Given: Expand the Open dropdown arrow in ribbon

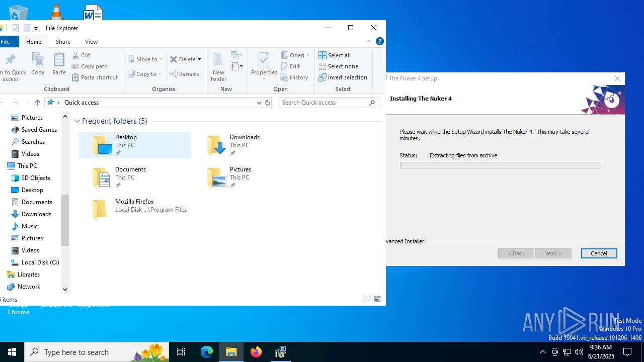Looking at the screenshot, I should point(308,55).
